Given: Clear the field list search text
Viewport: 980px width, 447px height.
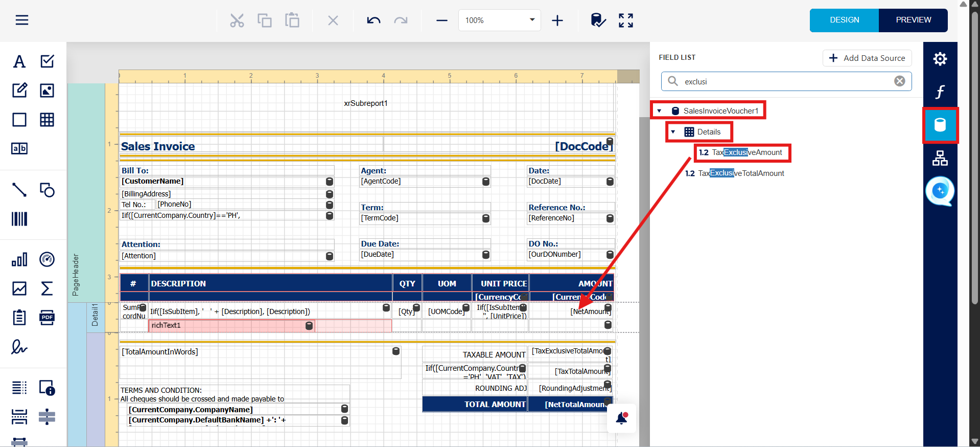Looking at the screenshot, I should click(899, 81).
